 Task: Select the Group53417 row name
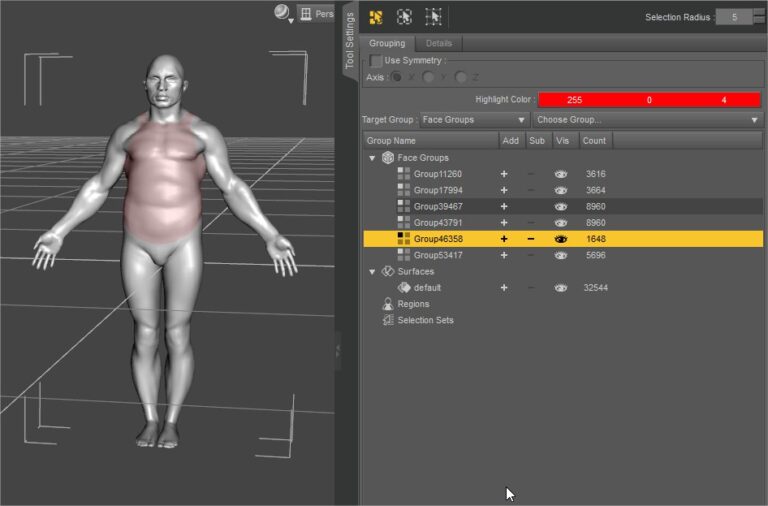438,255
